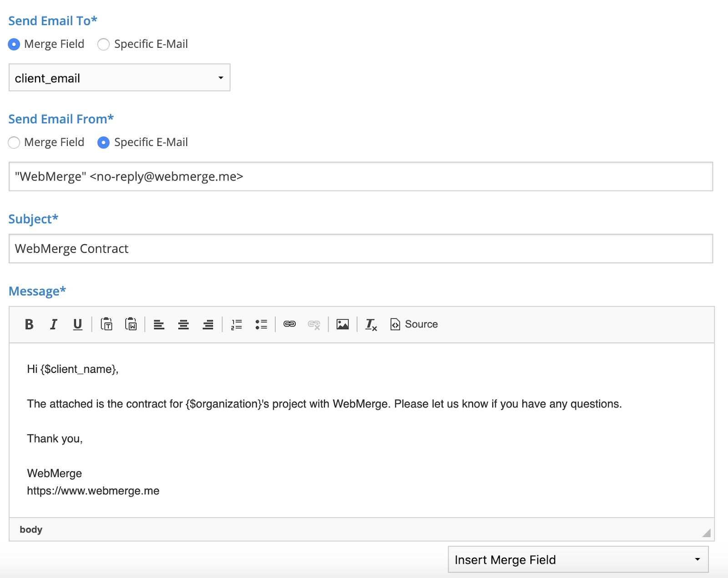Click the Send Email From* heading
This screenshot has width=728, height=578.
coord(61,119)
